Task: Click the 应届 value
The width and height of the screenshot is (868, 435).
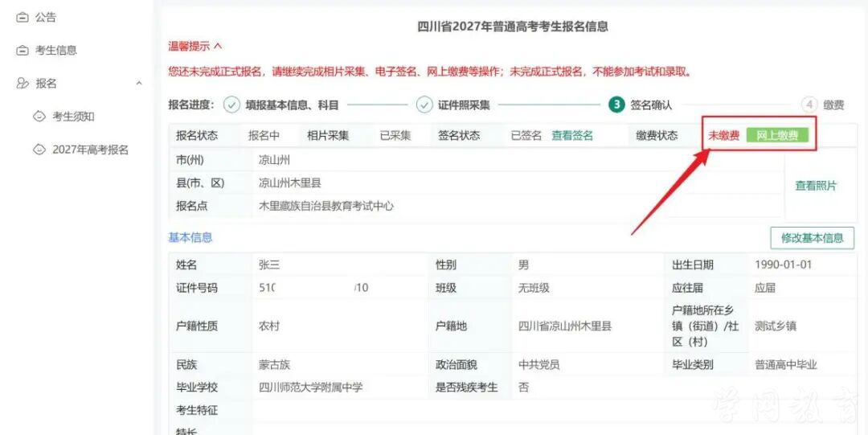Action: click(765, 288)
